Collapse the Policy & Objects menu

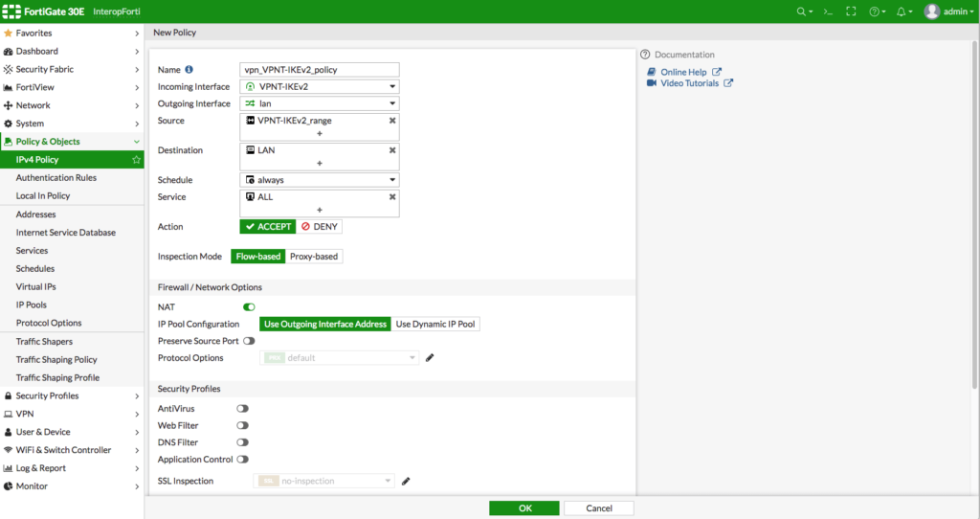[72, 142]
